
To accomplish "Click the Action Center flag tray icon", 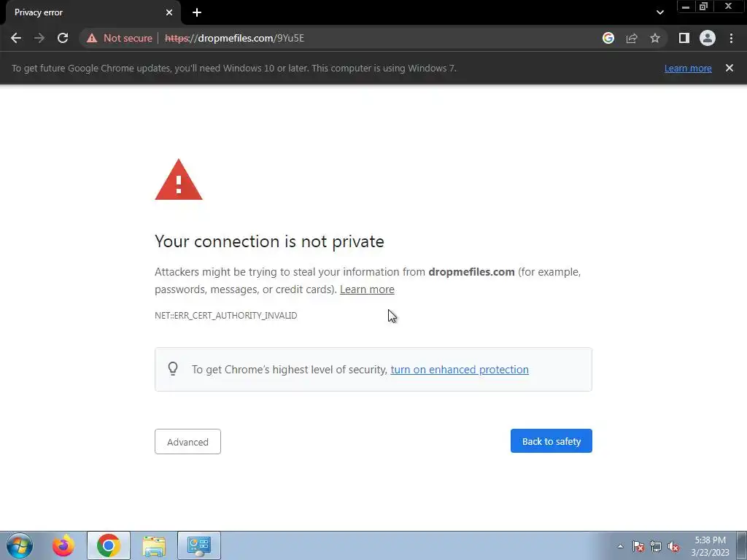I will coord(638,546).
